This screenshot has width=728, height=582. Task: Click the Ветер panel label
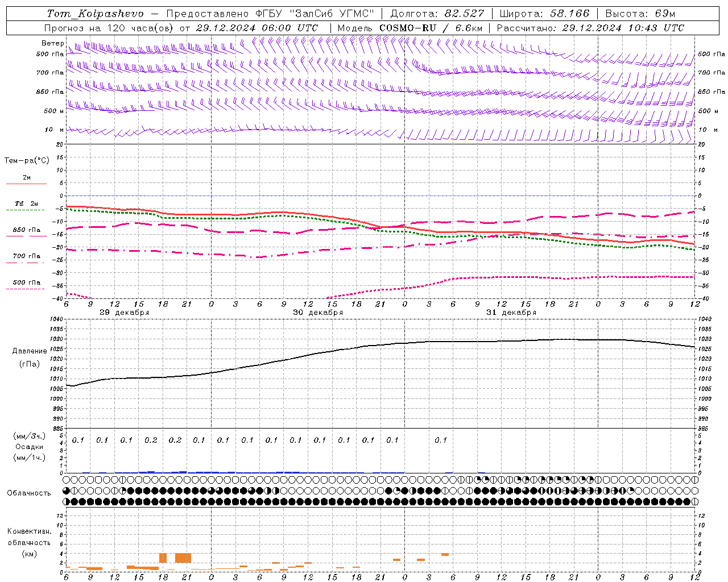tap(52, 43)
